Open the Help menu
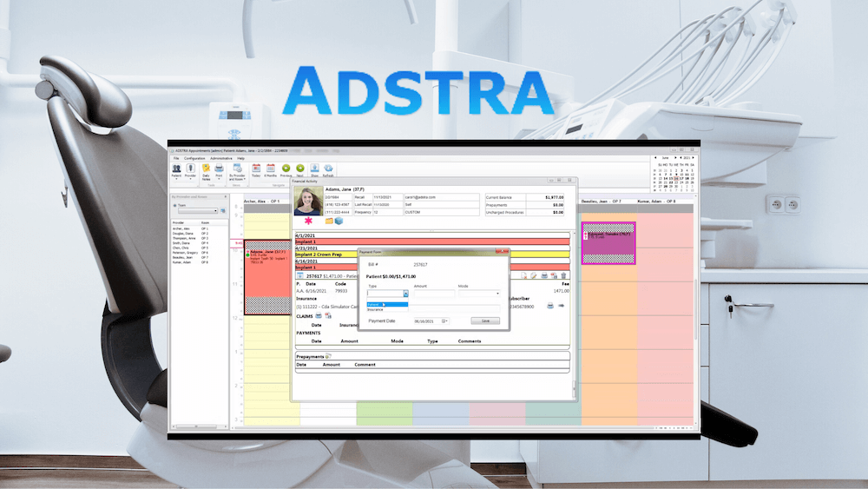This screenshot has height=489, width=868. click(x=240, y=158)
